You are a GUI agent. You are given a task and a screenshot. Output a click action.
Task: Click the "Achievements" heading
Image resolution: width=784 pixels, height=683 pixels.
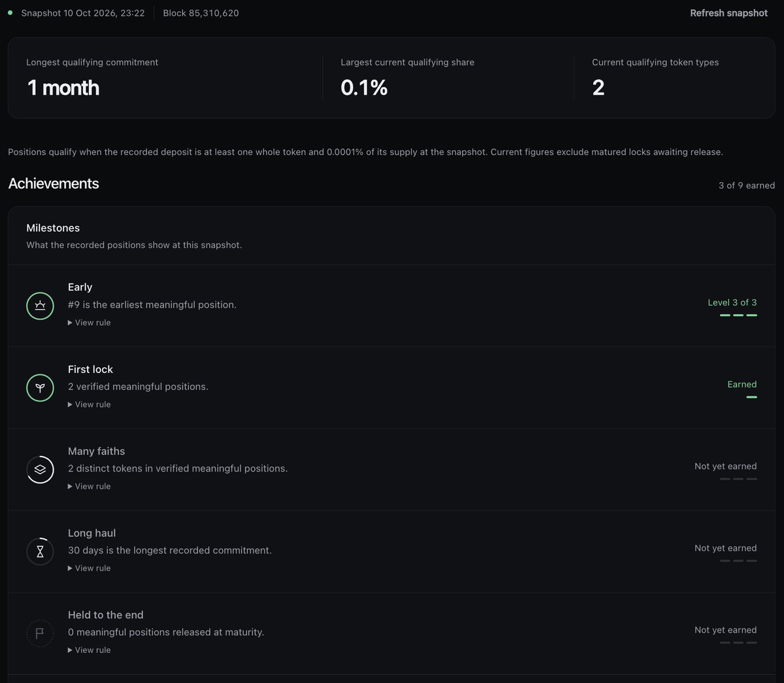tap(54, 184)
